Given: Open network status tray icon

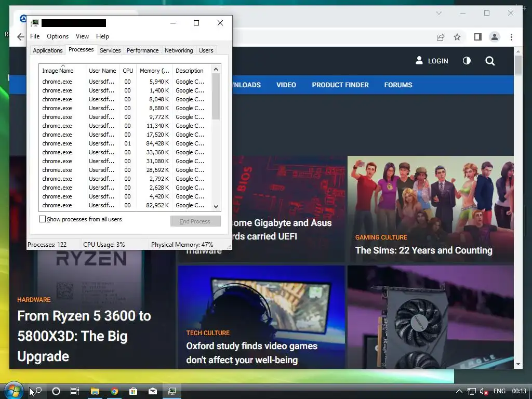Looking at the screenshot, I should tap(472, 391).
